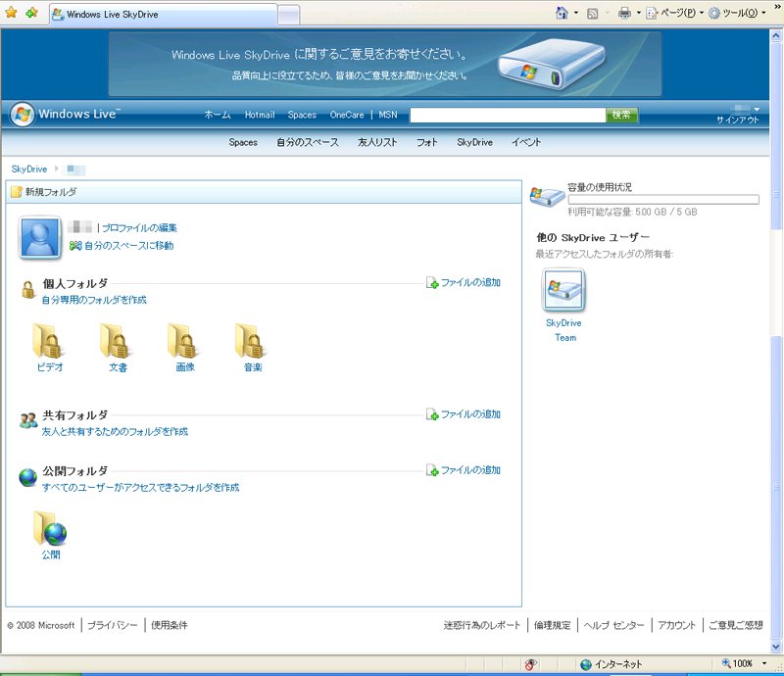The image size is (784, 676).
Task: Click the Windows Live orb logo
Action: tap(22, 115)
